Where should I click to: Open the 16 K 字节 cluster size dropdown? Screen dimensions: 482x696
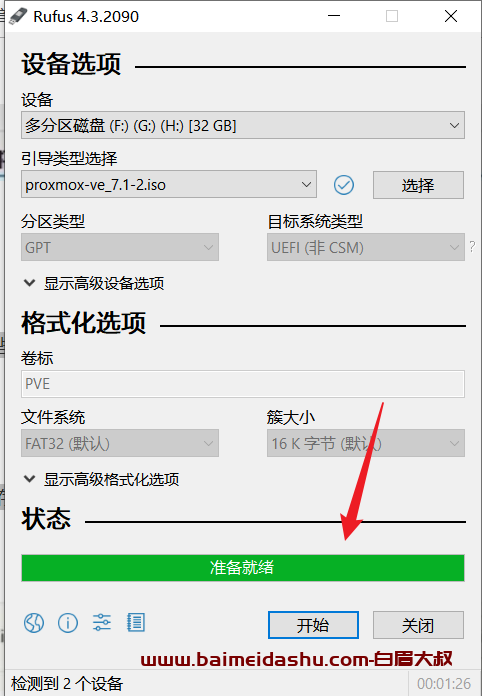(x=366, y=443)
